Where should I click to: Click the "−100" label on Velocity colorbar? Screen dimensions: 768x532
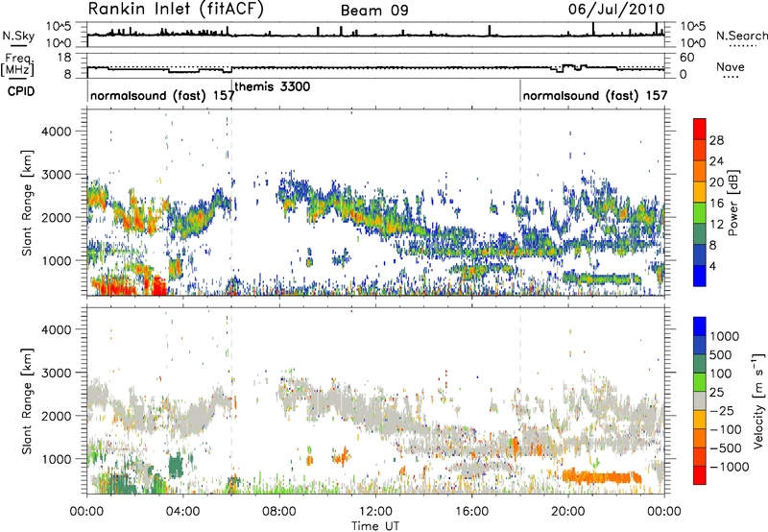pyautogui.click(x=726, y=429)
